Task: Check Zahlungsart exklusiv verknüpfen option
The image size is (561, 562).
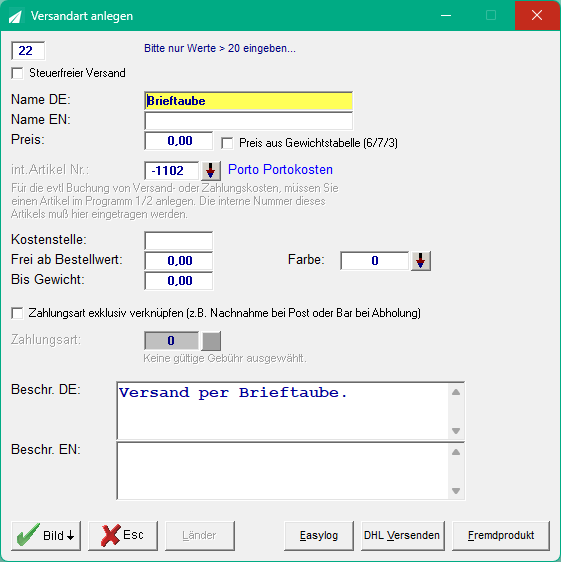Action: 17,313
